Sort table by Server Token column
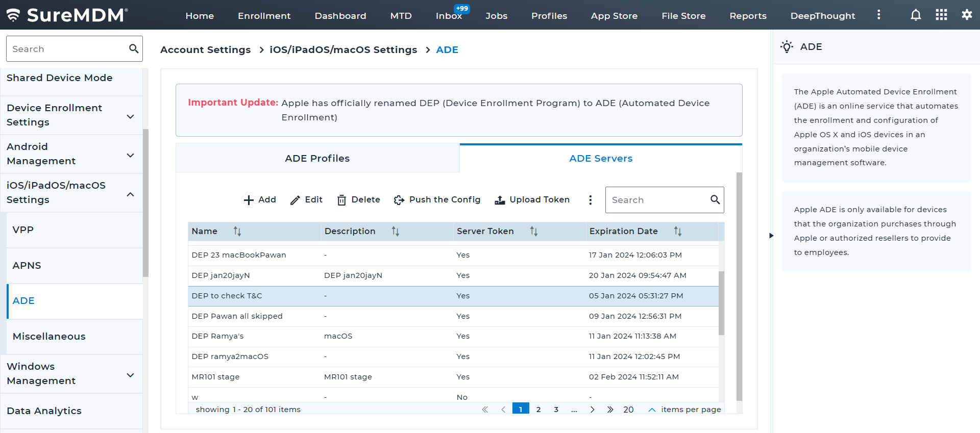The image size is (980, 433). point(533,232)
